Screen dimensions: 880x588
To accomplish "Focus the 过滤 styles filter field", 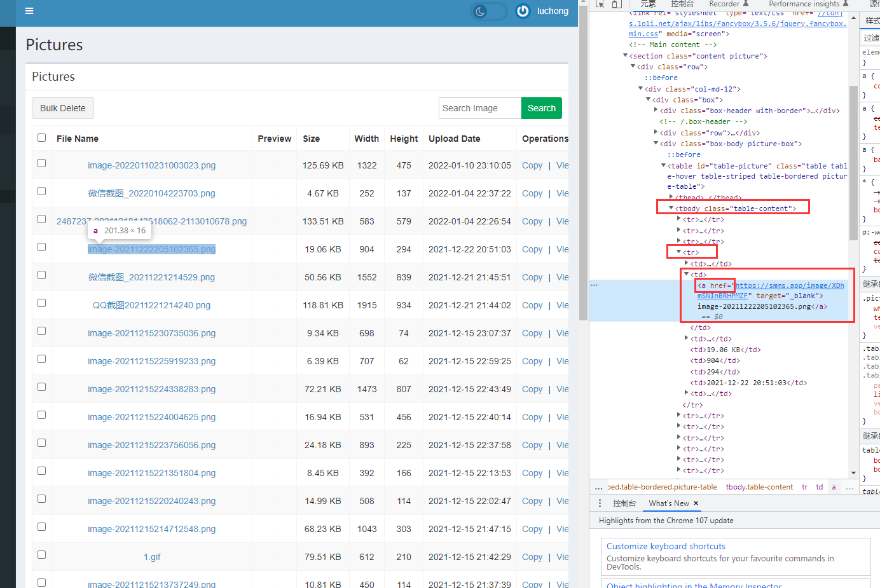I will (871, 38).
